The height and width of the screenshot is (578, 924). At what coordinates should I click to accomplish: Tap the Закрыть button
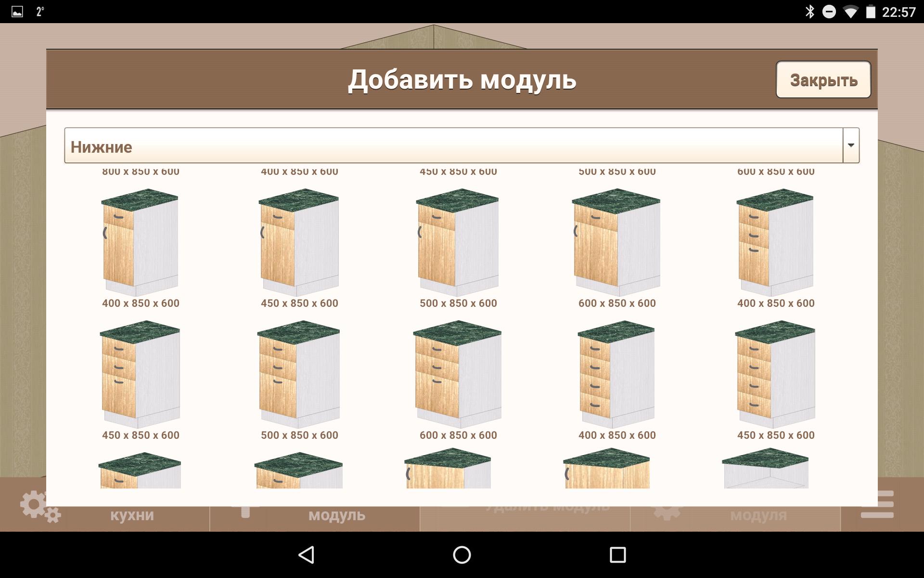pyautogui.click(x=823, y=79)
